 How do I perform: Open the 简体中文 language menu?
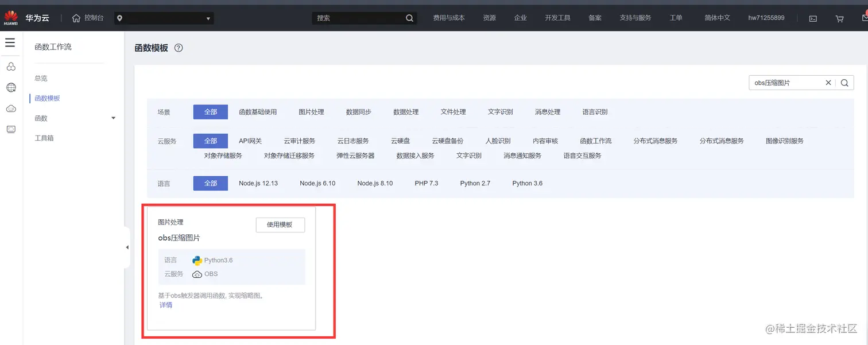coord(717,18)
